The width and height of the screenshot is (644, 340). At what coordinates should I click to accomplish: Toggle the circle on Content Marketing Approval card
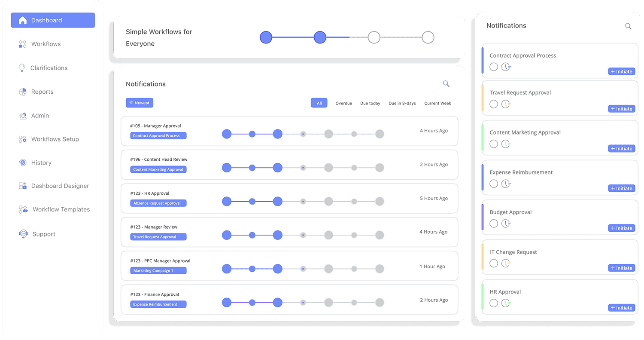click(x=494, y=144)
